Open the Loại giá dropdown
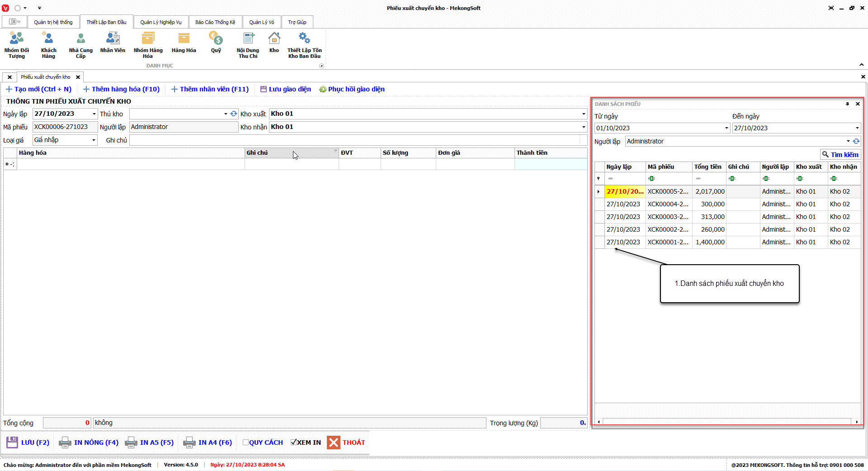The image size is (868, 471). click(94, 140)
